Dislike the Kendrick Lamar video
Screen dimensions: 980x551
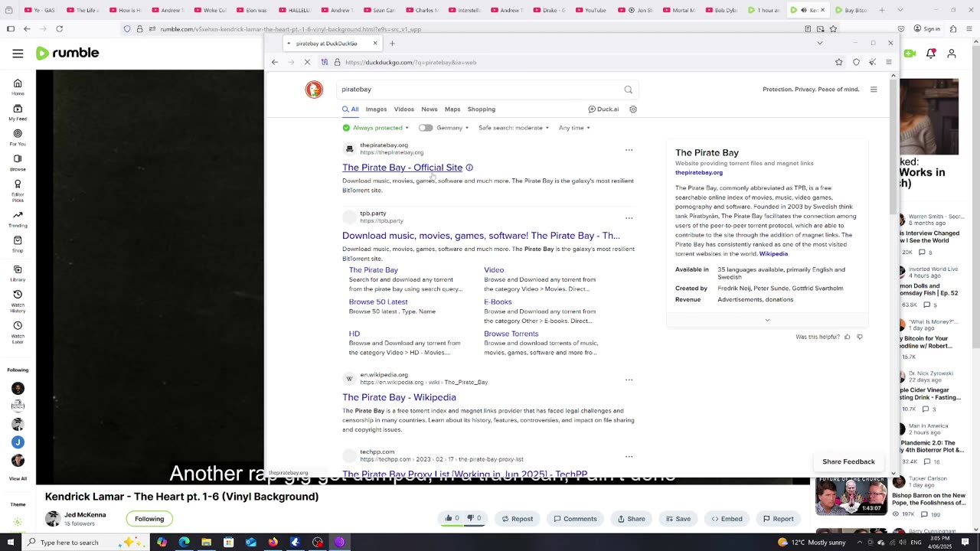[x=474, y=519]
